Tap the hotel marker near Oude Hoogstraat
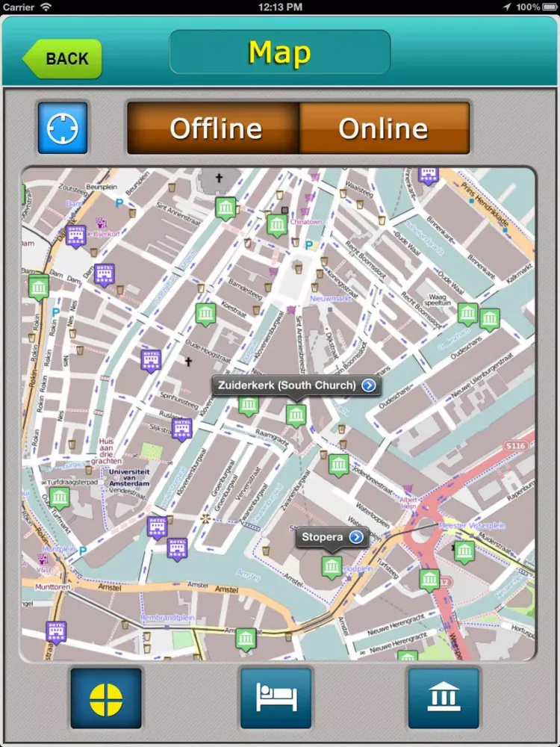Viewport: 560px width, 747px height. 151,361
